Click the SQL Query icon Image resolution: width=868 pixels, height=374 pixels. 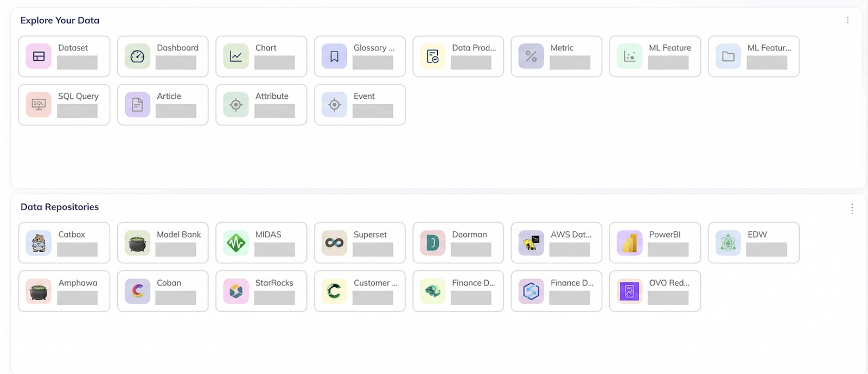tap(39, 105)
